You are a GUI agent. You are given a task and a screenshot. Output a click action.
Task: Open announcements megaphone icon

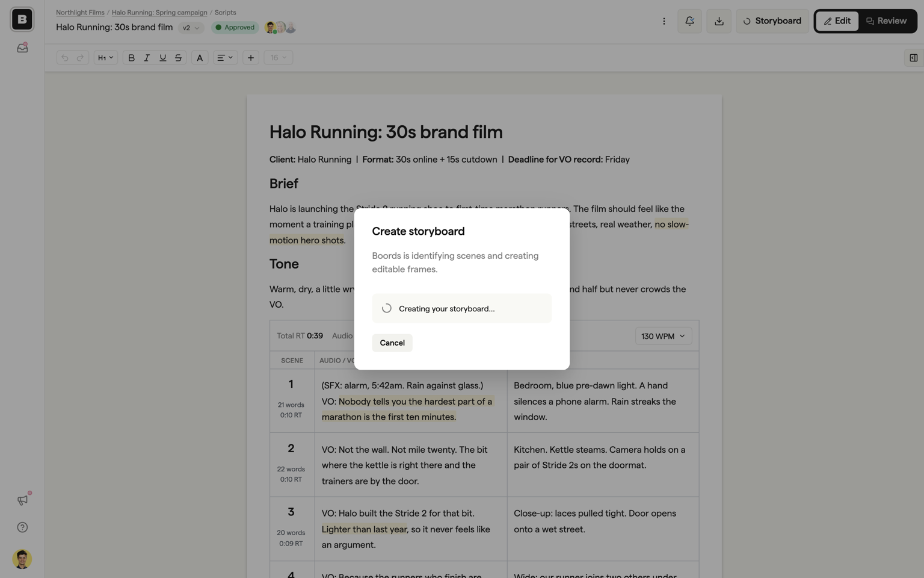coord(22,500)
